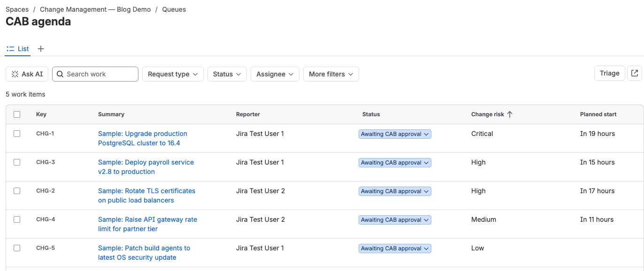644x271 pixels.
Task: Open the Status filter dropdown
Action: 227,74
